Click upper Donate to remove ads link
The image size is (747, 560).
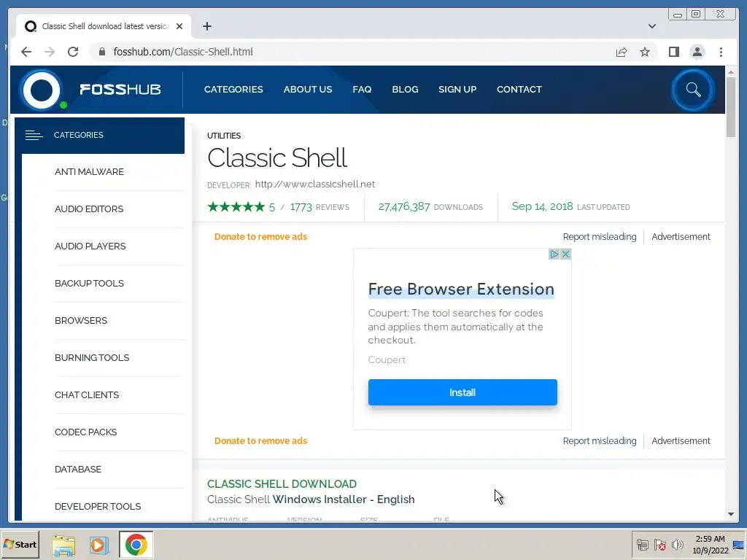pos(260,237)
